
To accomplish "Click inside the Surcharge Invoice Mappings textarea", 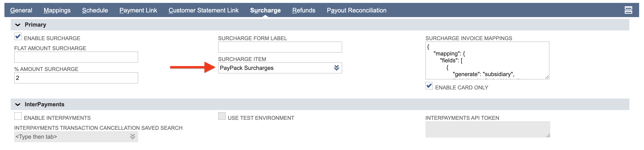I will coord(487,60).
